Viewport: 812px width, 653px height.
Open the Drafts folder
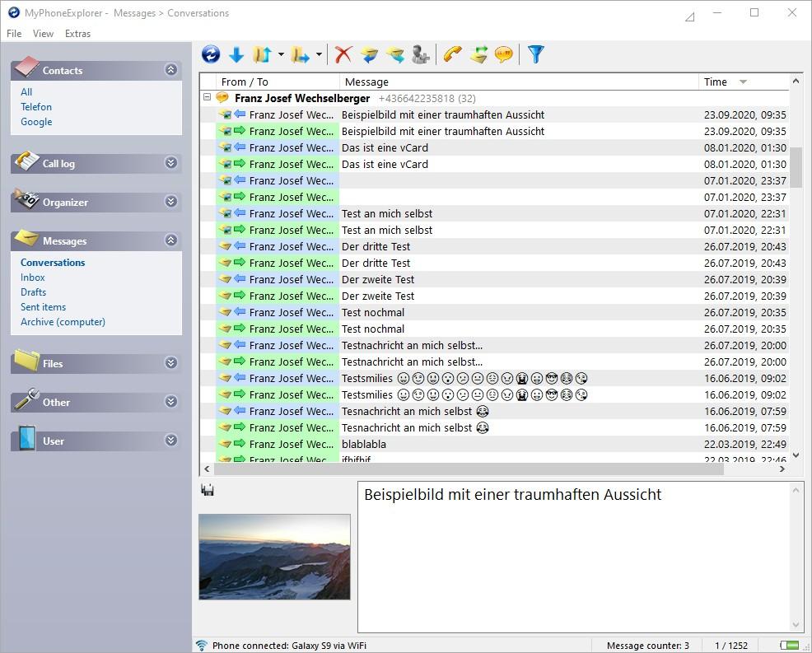[x=33, y=292]
